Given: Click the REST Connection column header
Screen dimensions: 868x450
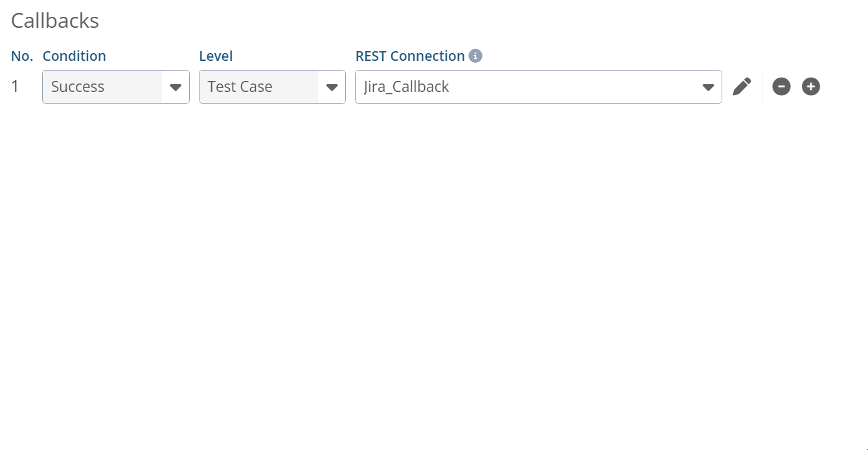Looking at the screenshot, I should pos(411,56).
